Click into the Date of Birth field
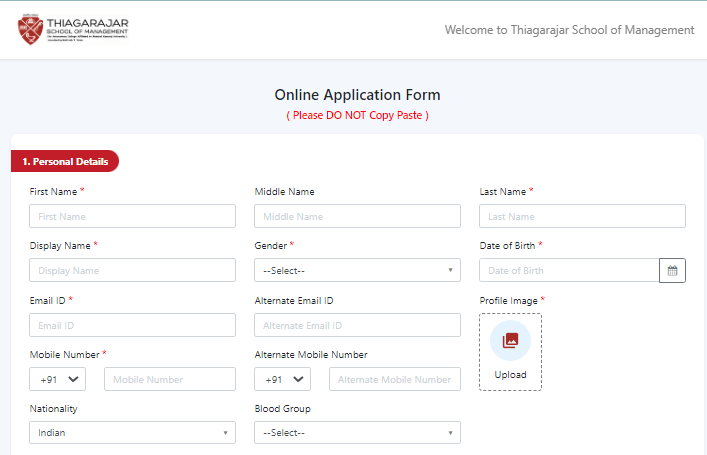Viewport: 707px width, 455px height. [x=569, y=270]
